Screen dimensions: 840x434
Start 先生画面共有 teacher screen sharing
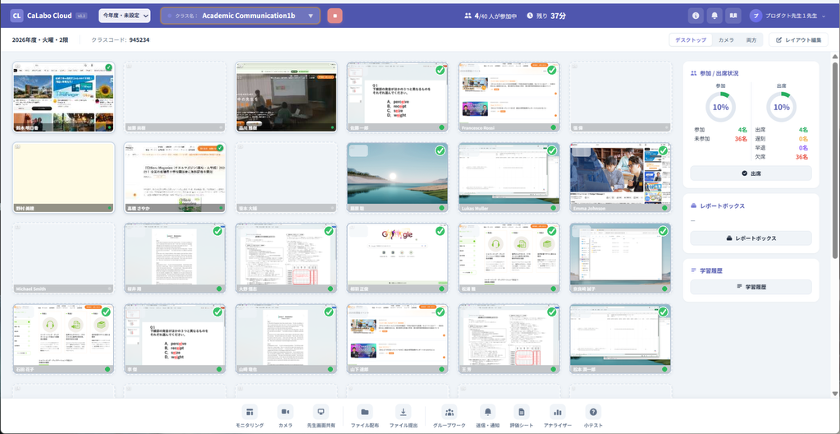click(x=321, y=412)
